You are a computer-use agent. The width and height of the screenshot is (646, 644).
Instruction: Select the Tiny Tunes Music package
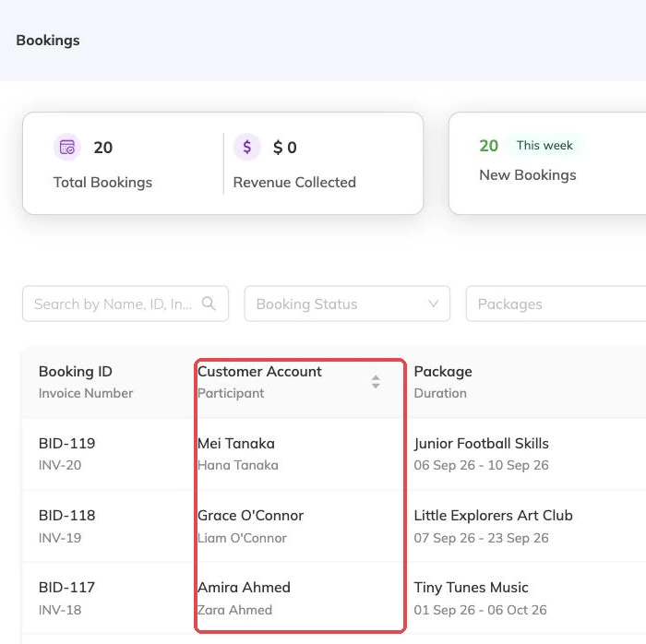[471, 588]
